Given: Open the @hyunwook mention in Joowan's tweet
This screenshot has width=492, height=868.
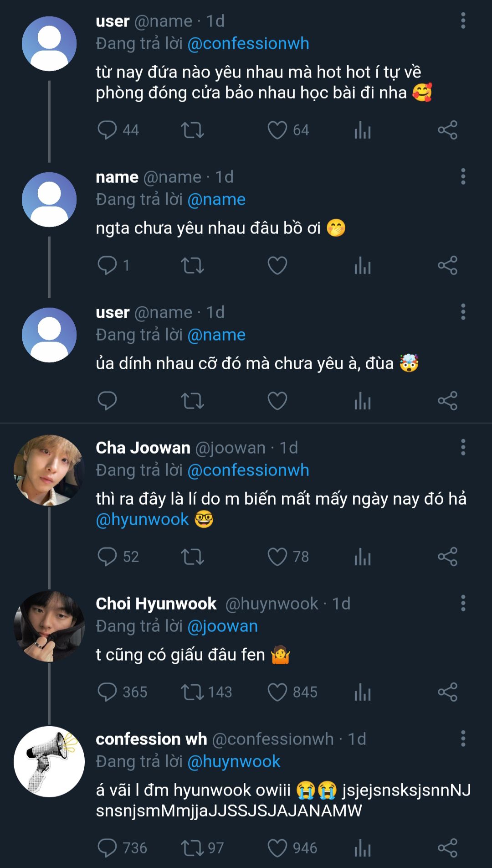Looking at the screenshot, I should click(x=142, y=520).
